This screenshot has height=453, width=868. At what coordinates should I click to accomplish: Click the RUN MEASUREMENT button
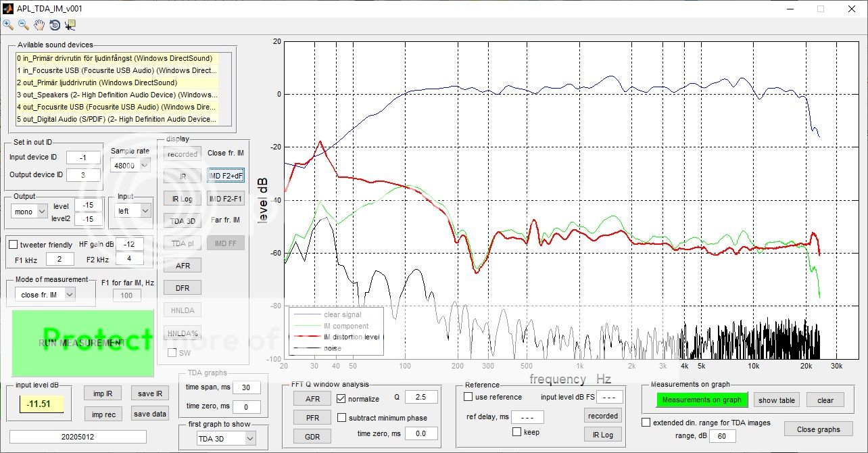coord(81,343)
